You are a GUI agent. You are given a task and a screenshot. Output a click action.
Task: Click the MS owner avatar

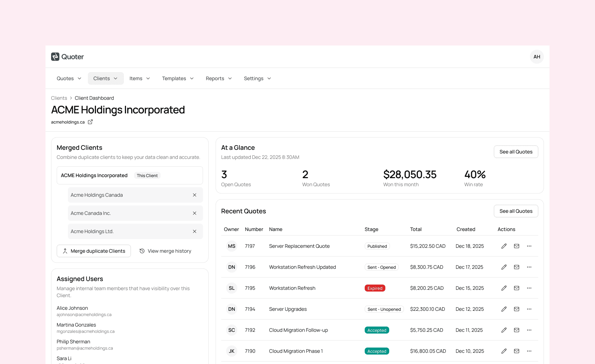tap(232, 246)
